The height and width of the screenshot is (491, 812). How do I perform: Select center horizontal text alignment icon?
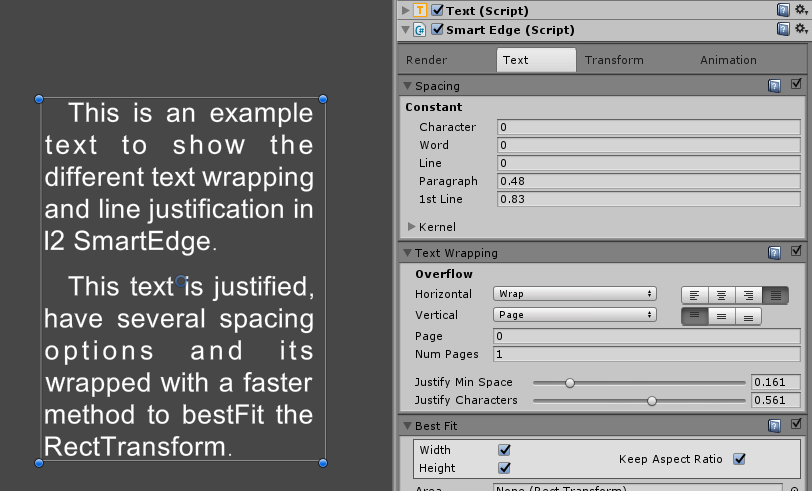(721, 295)
